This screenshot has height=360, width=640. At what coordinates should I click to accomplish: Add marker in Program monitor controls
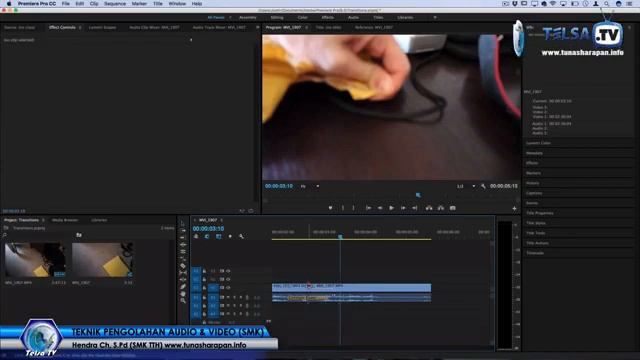pyautogui.click(x=330, y=208)
